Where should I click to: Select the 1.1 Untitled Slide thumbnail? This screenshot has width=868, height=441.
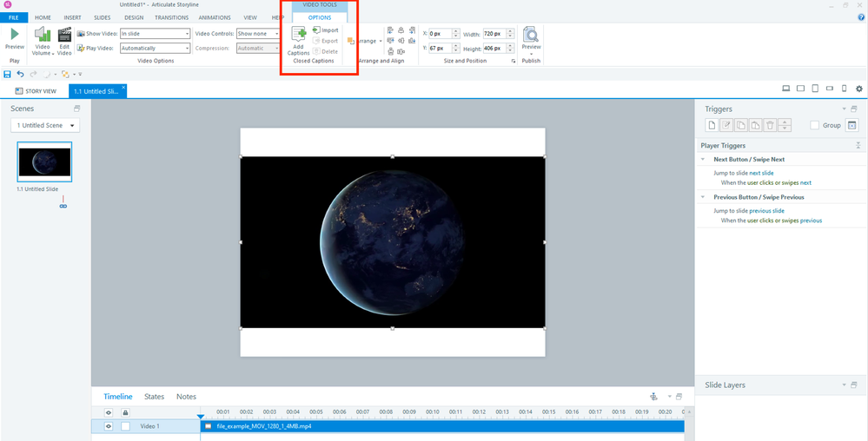(x=44, y=162)
